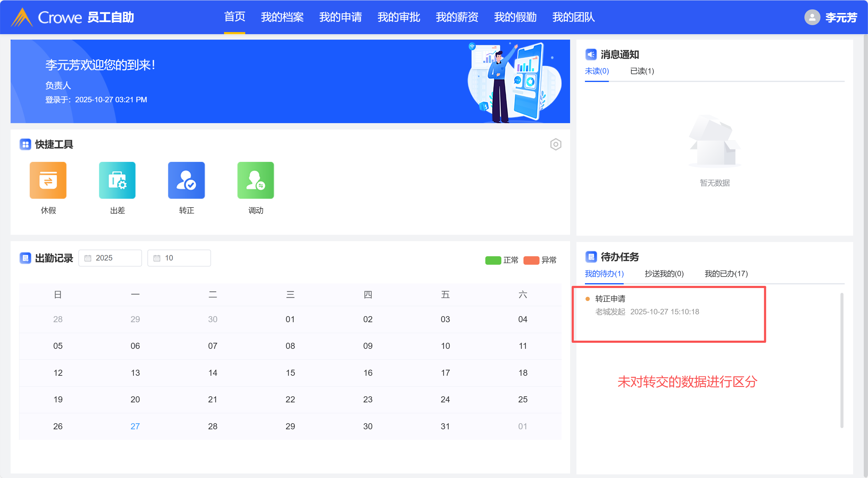Switch to the 抄送我的(0) tab
The image size is (868, 478).
[x=664, y=274]
